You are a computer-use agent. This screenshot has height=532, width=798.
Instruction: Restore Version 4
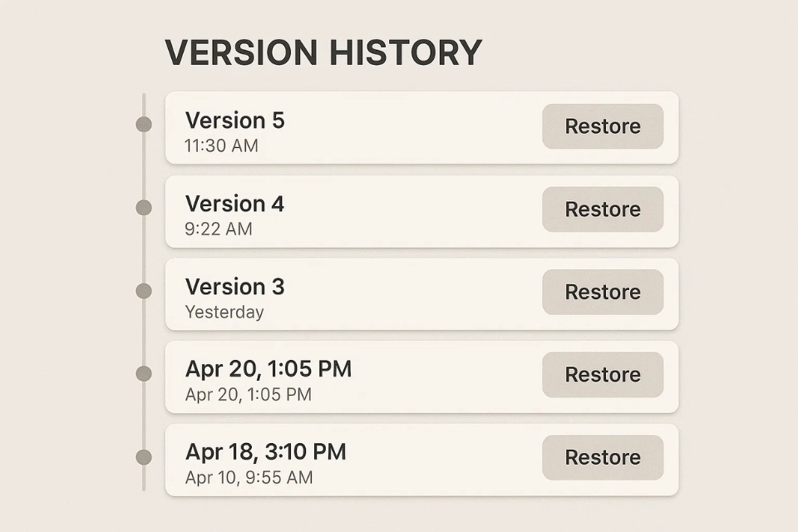pyautogui.click(x=603, y=209)
